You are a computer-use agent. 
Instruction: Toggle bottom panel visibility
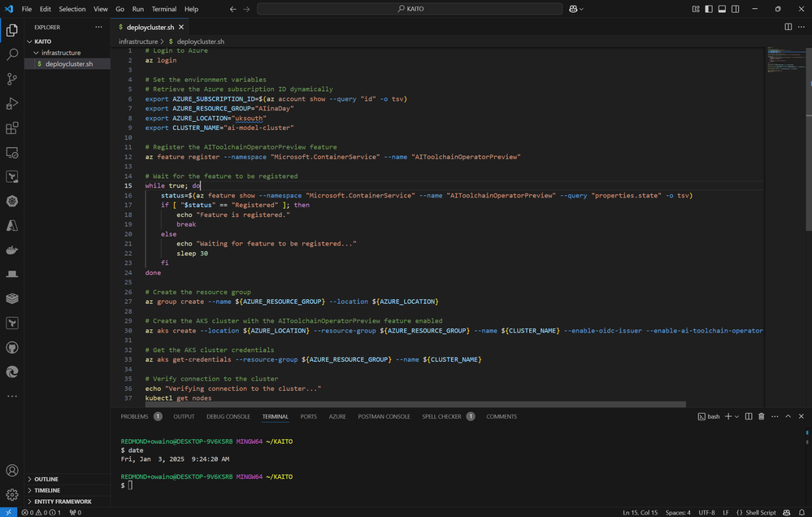coord(722,9)
